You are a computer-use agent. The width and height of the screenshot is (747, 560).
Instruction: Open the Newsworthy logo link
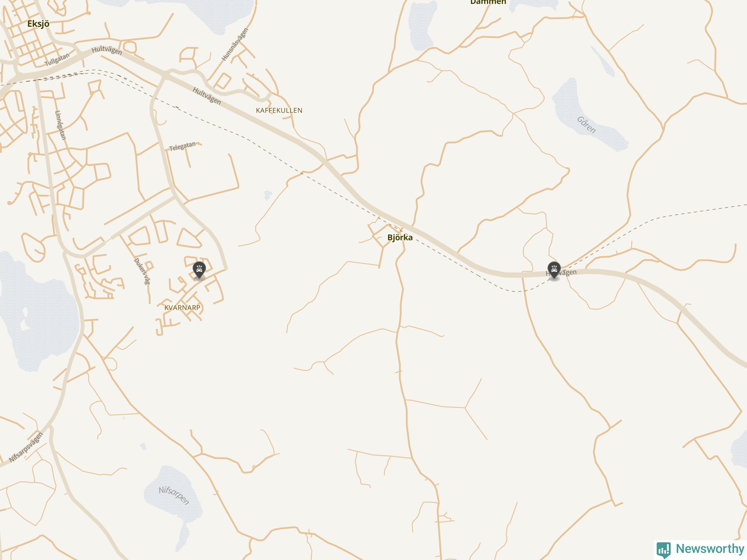(700, 549)
